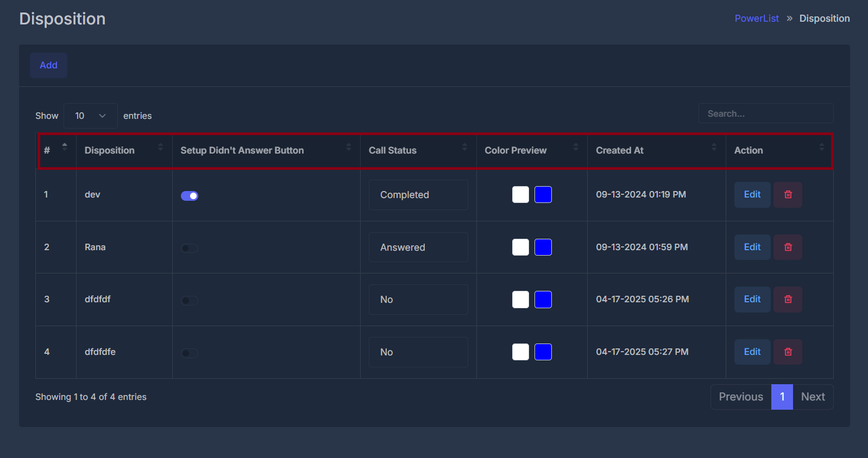The width and height of the screenshot is (868, 458).
Task: Click blue color swatch in dev row
Action: 543,194
